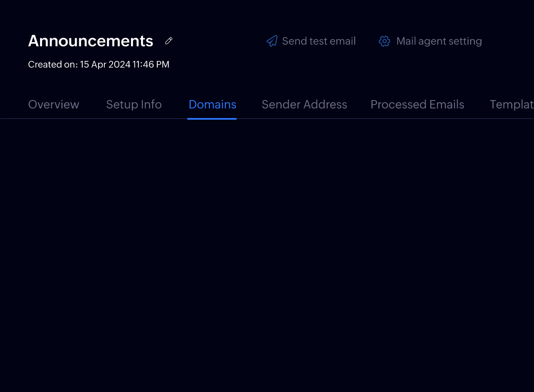The height and width of the screenshot is (392, 534).
Task: View the Processed Emails tab
Action: 417,104
